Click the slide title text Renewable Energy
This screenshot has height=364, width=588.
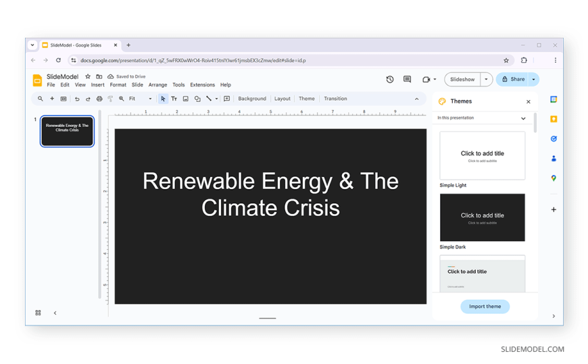(270, 194)
